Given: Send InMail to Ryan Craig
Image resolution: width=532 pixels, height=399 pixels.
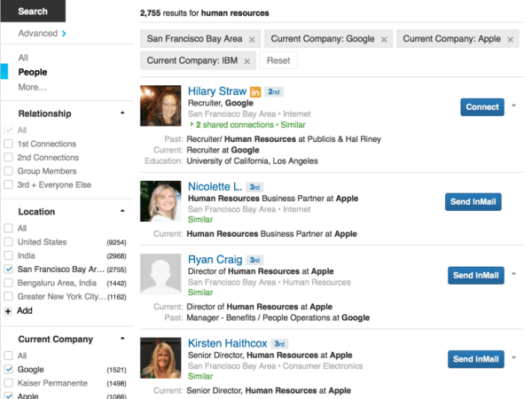Looking at the screenshot, I should (x=475, y=275).
